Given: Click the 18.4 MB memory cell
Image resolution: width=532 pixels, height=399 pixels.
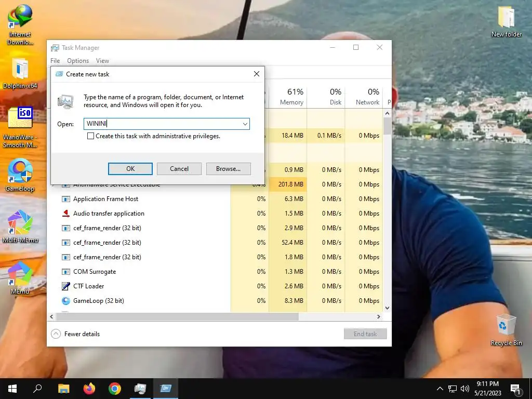Looking at the screenshot, I should coord(288,136).
